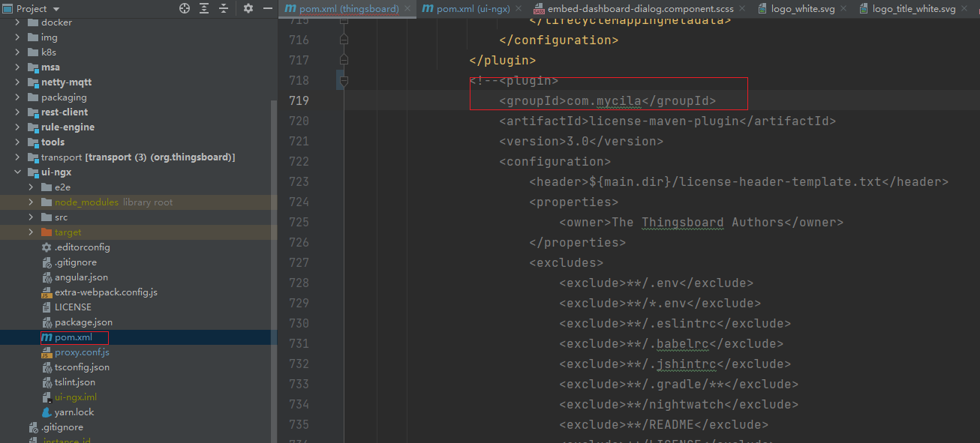
Task: Select the rest-client module
Action: (x=65, y=112)
